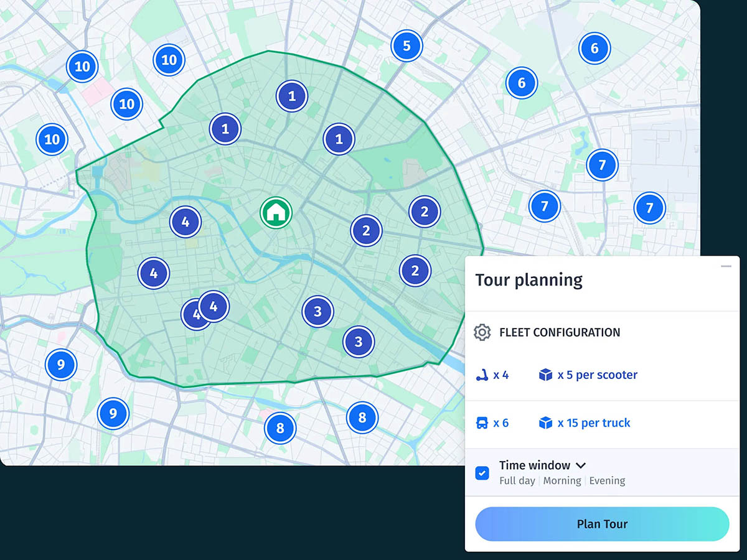The height and width of the screenshot is (560, 747).
Task: Select the scooter vehicle icon
Action: 482,375
